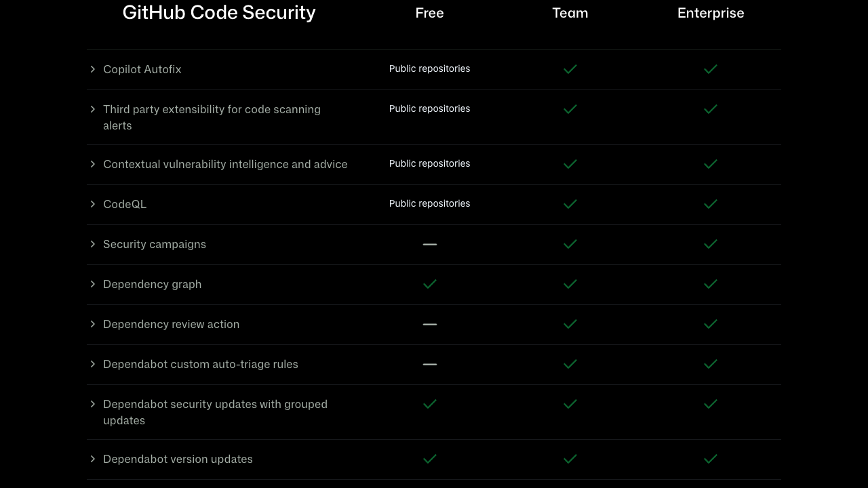The height and width of the screenshot is (488, 868).
Task: Click Free checkmark for Dependency graph
Action: click(430, 284)
